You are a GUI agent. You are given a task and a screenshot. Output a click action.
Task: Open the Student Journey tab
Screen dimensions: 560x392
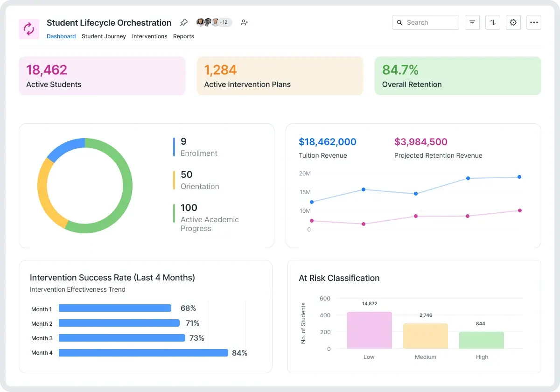point(104,36)
